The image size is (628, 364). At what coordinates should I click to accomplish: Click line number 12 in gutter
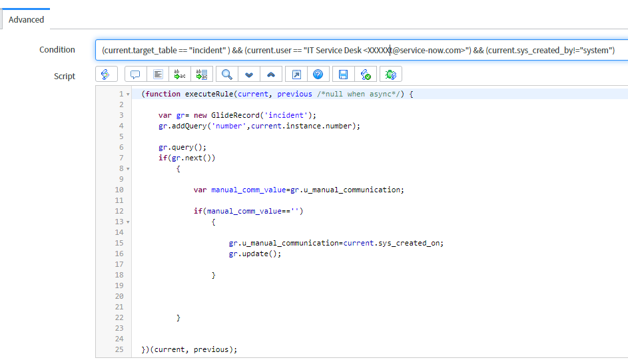click(119, 211)
